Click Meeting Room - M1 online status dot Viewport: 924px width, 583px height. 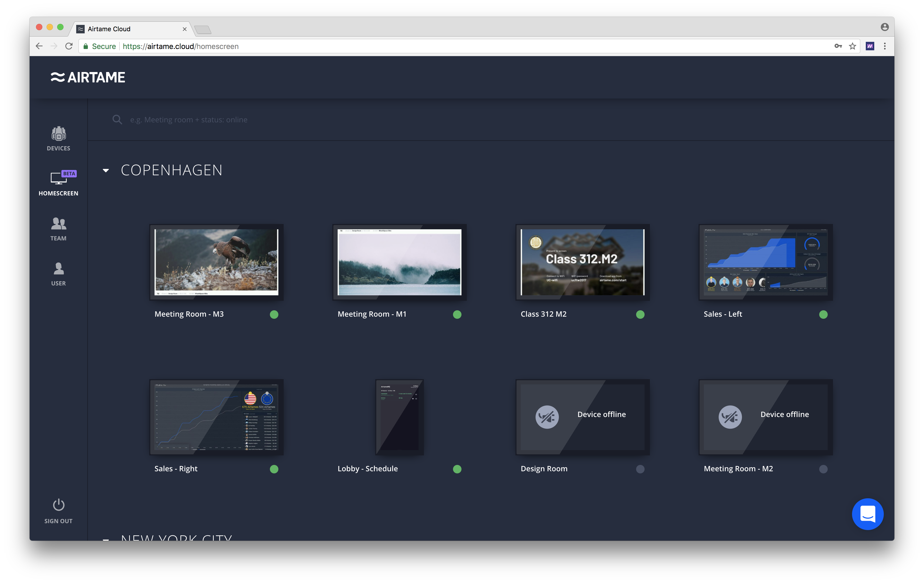[457, 315]
